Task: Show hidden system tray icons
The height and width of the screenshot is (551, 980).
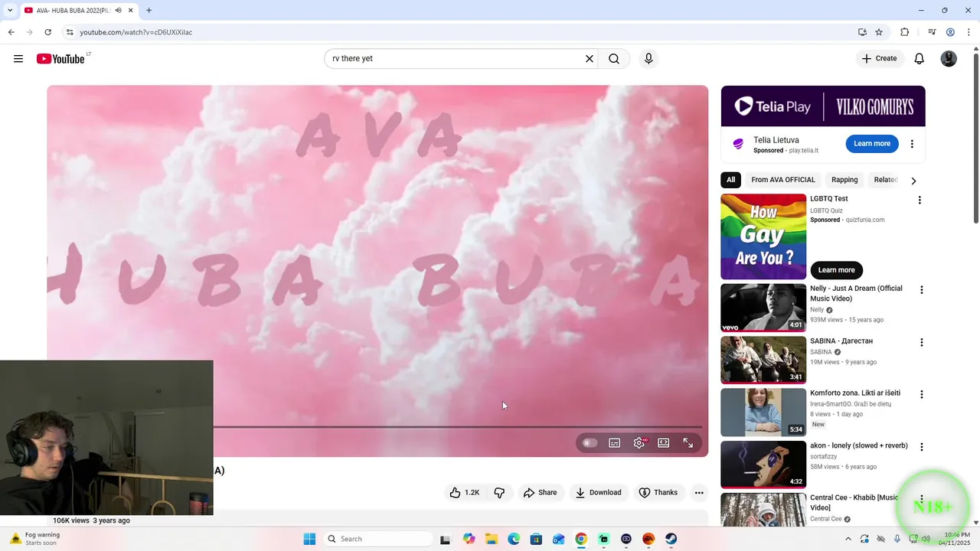Action: coord(848,539)
